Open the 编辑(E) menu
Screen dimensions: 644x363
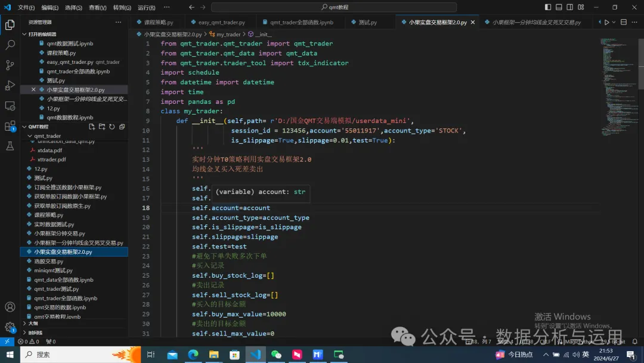pyautogui.click(x=49, y=7)
